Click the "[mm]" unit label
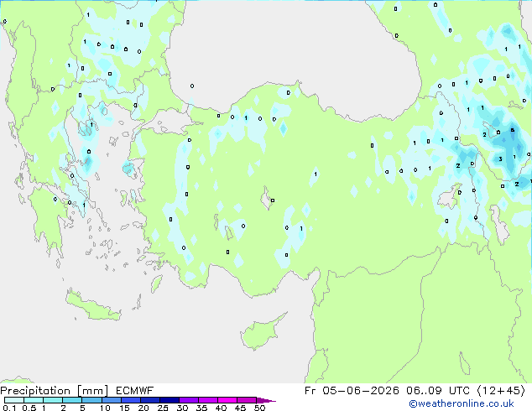Screen dimensions: 532x411 pos(92,391)
